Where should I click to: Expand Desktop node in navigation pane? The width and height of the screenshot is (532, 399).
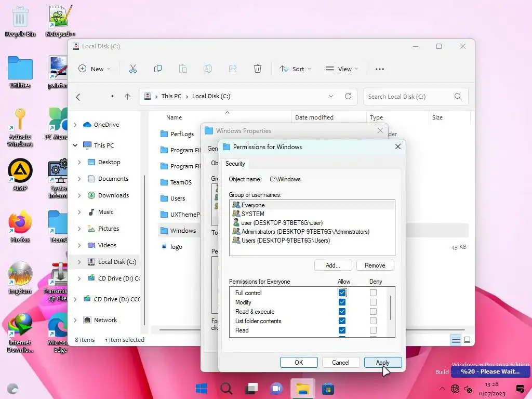79,162
